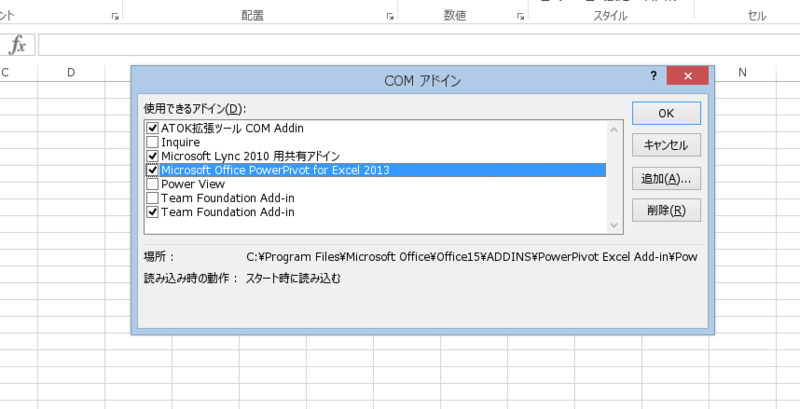Select column N header

point(742,73)
